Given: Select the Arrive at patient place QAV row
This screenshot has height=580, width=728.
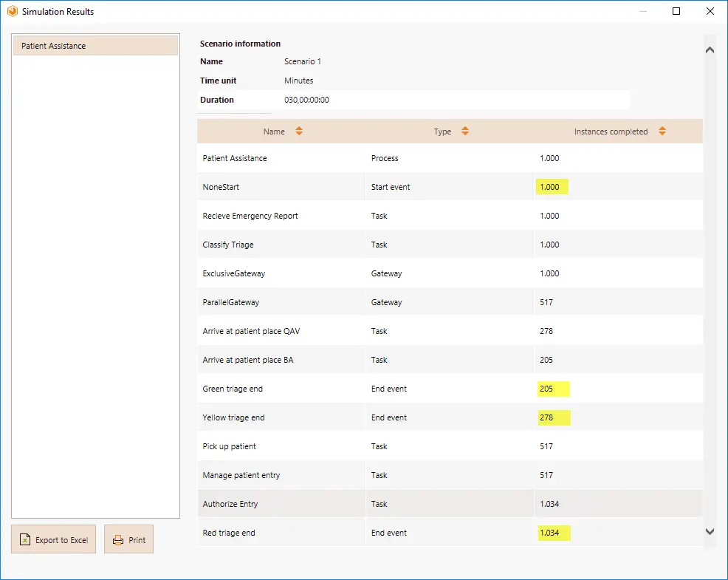Looking at the screenshot, I should tap(450, 331).
